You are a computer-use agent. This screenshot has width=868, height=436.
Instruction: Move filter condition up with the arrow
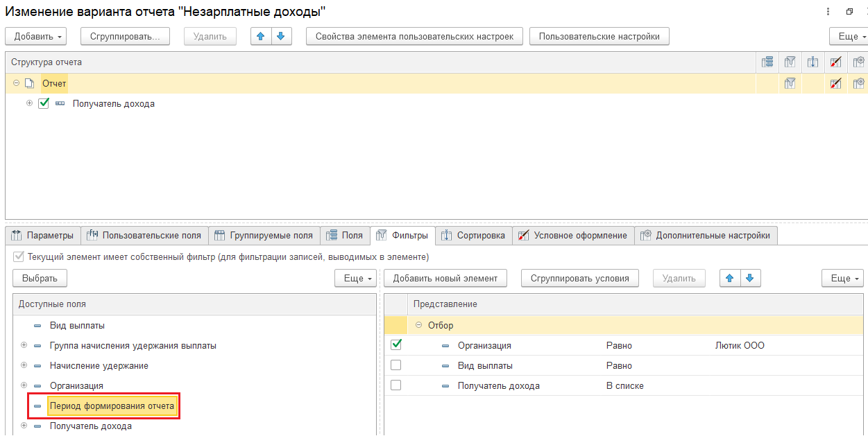[x=730, y=278]
